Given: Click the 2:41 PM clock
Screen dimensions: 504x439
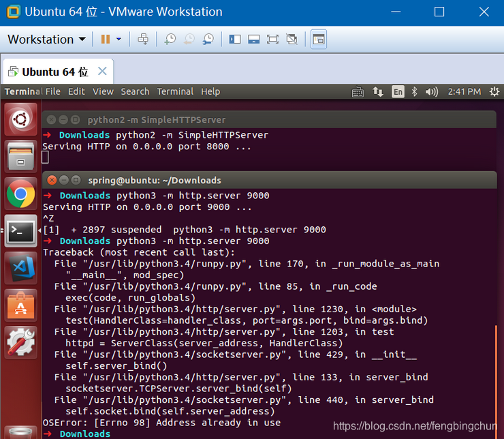Looking at the screenshot, I should 464,91.
